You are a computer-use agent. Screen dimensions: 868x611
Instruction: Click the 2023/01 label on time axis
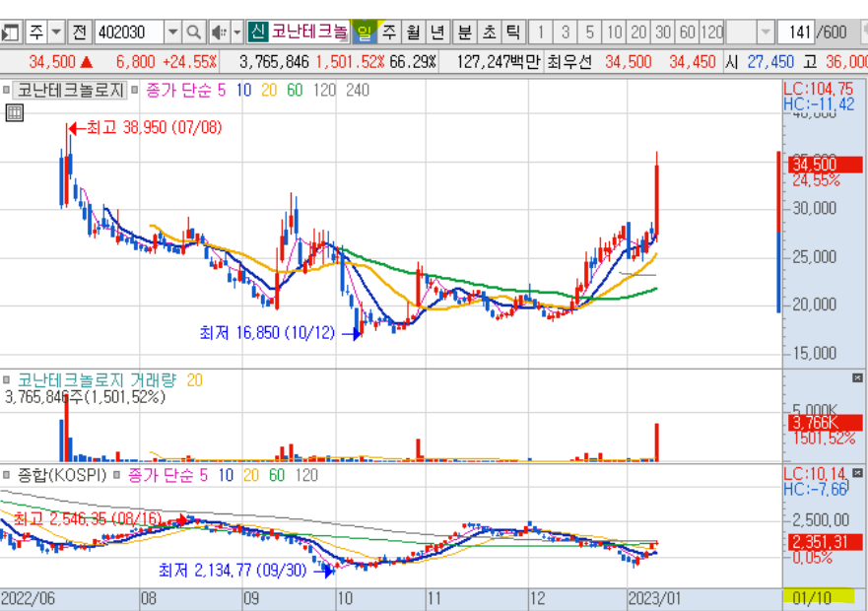(654, 599)
